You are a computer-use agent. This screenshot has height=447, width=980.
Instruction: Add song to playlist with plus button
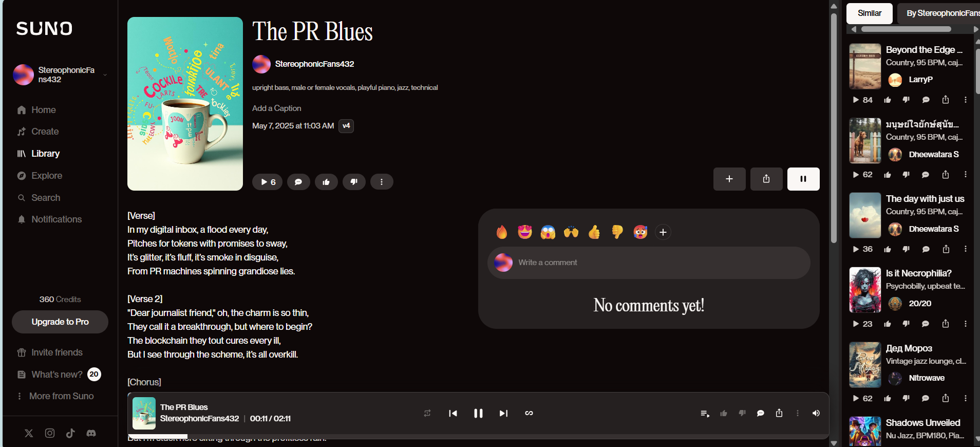(729, 179)
